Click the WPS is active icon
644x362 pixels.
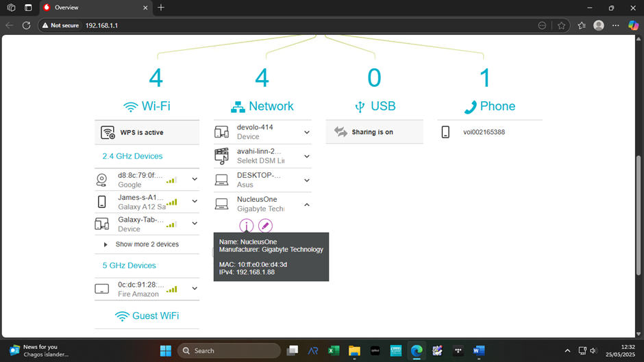pos(108,133)
